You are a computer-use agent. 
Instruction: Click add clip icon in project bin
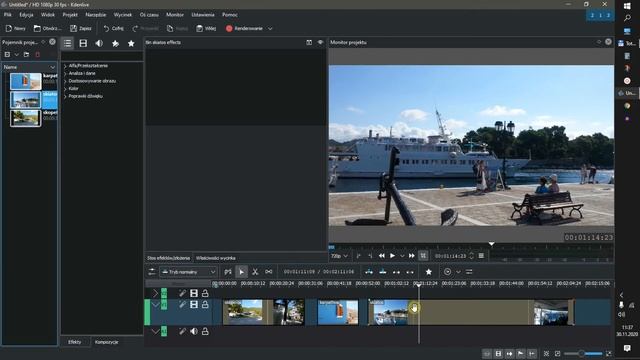7,54
